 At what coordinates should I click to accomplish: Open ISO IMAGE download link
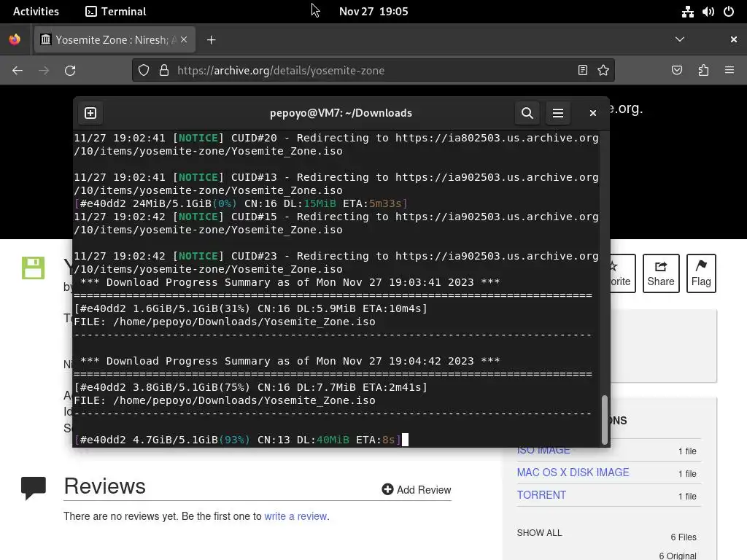[x=543, y=451]
